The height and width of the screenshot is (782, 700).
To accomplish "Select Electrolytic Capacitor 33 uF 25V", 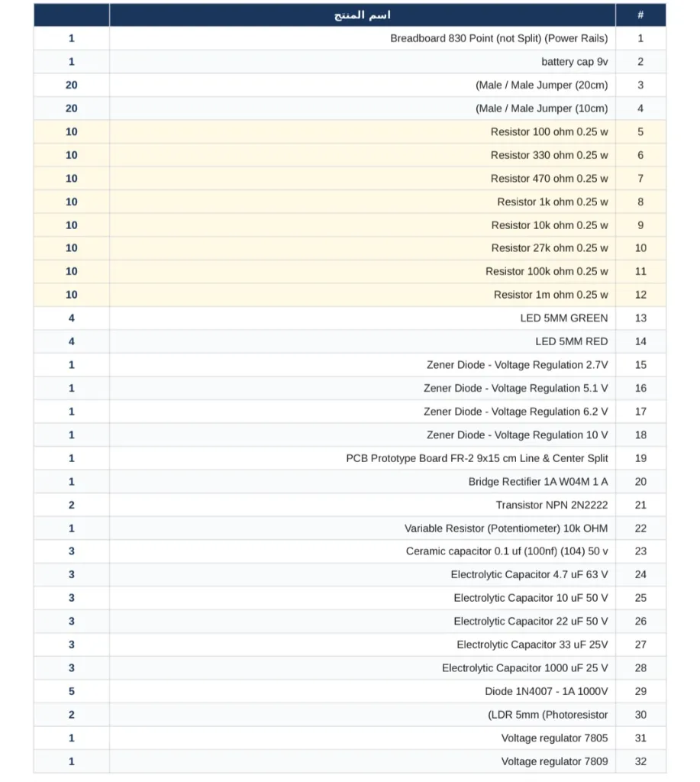I will coord(533,645).
